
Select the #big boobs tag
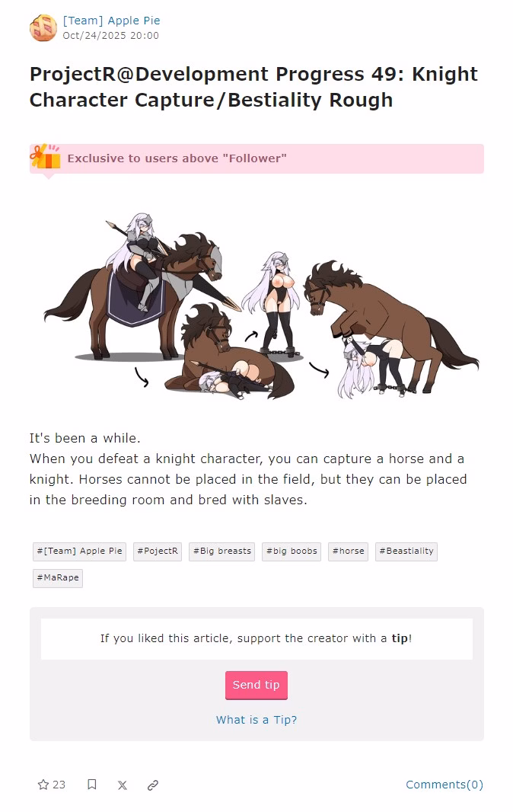[x=292, y=551]
